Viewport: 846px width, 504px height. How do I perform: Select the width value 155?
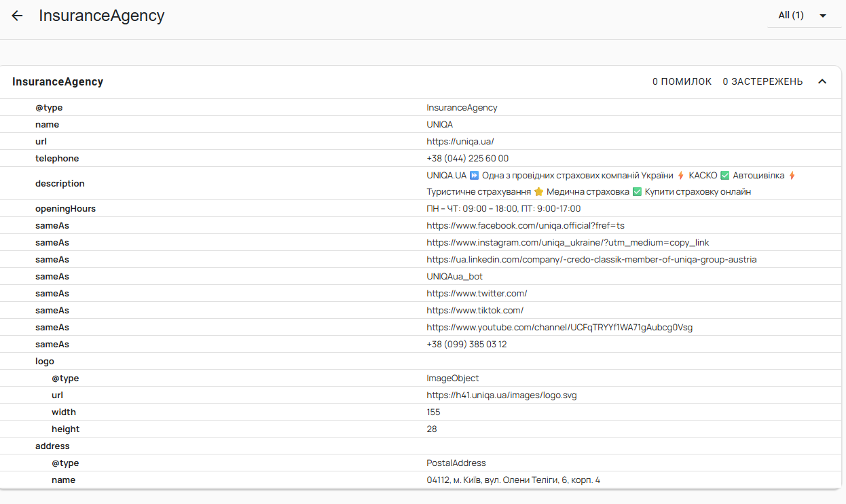pyautogui.click(x=433, y=412)
